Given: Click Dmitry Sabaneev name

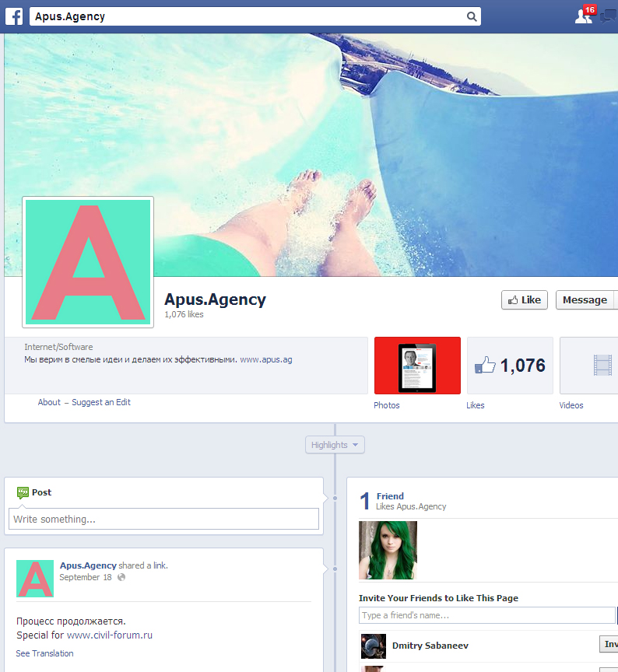Looking at the screenshot, I should 430,646.
